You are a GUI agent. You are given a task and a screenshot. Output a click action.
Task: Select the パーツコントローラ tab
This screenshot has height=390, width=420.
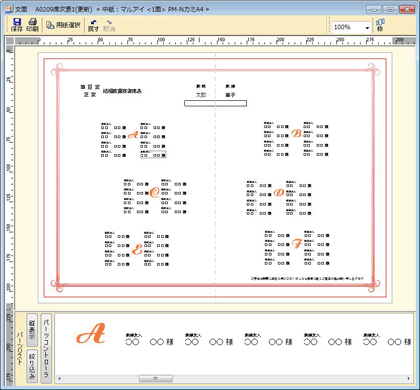46,348
